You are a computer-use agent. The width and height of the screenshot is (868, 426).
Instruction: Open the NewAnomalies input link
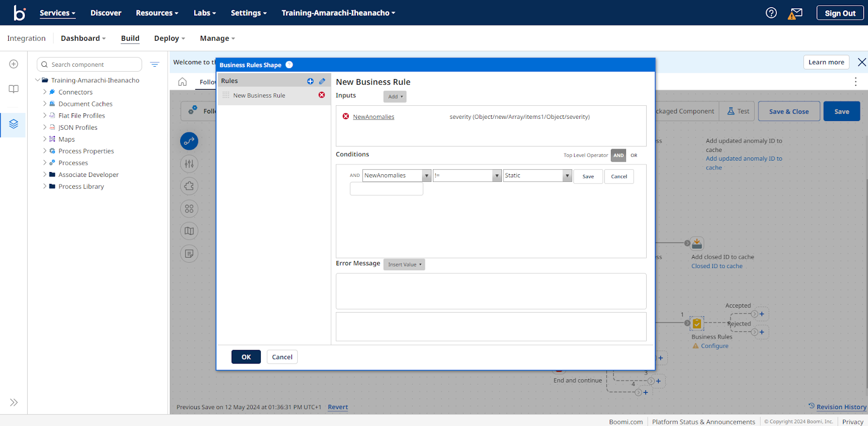coord(374,117)
